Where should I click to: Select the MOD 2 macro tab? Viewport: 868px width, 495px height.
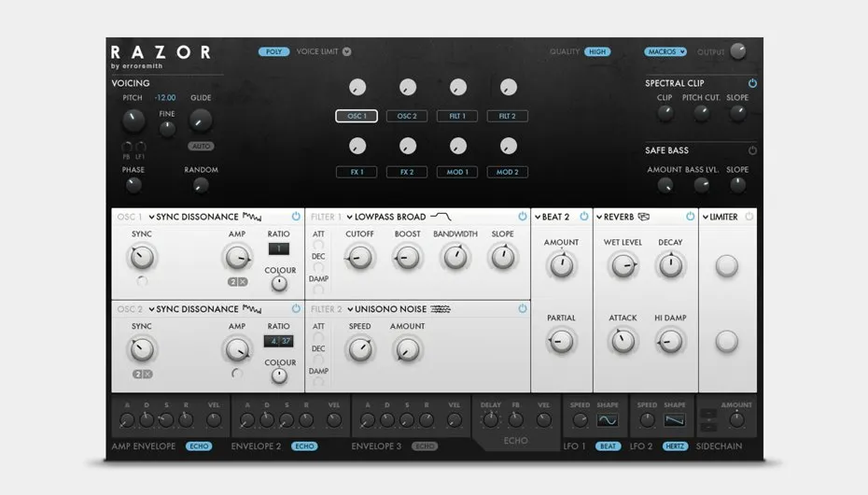coord(507,172)
